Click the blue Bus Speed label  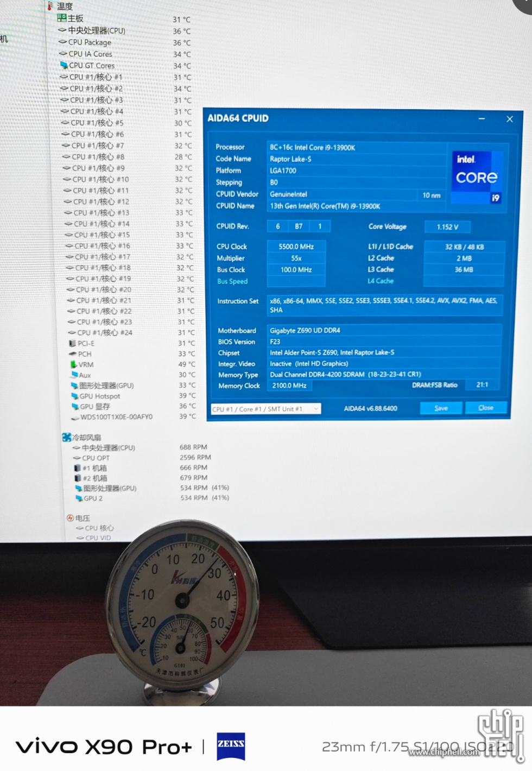232,281
